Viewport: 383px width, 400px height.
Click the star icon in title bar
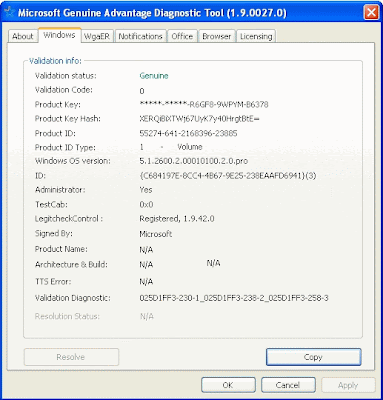point(9,13)
